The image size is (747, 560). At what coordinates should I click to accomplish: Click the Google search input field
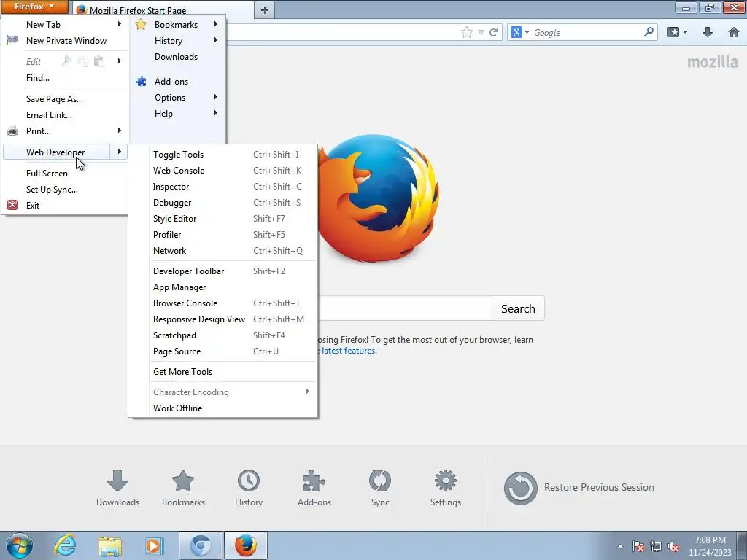586,32
